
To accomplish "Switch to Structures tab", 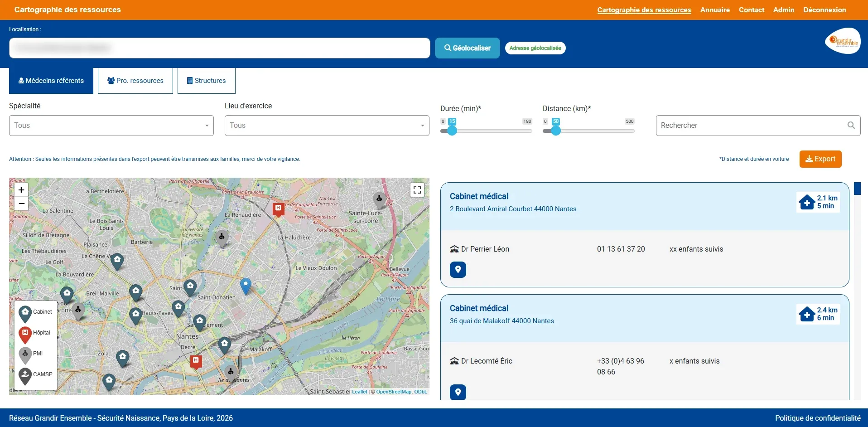I will (207, 81).
